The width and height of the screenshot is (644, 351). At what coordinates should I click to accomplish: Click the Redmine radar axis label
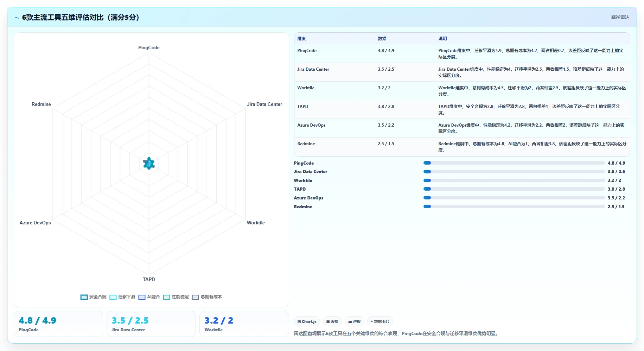pyautogui.click(x=41, y=104)
